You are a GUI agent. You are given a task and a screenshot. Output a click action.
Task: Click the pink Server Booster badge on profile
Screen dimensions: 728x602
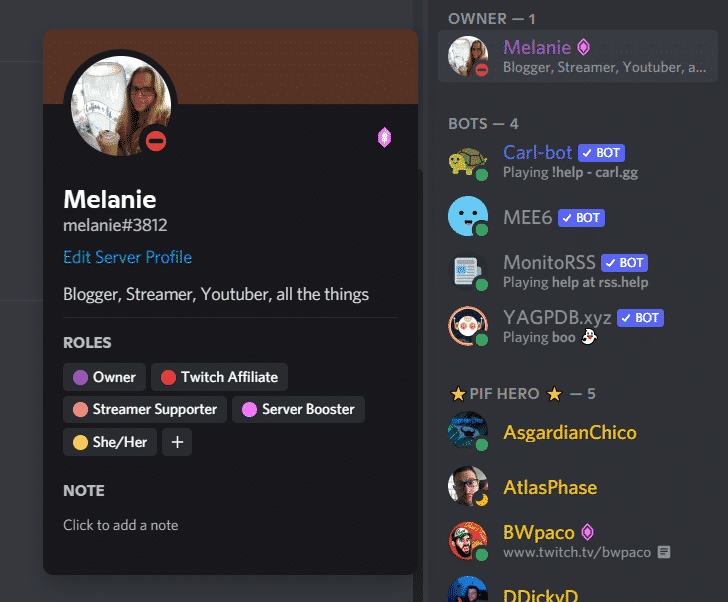coord(384,137)
